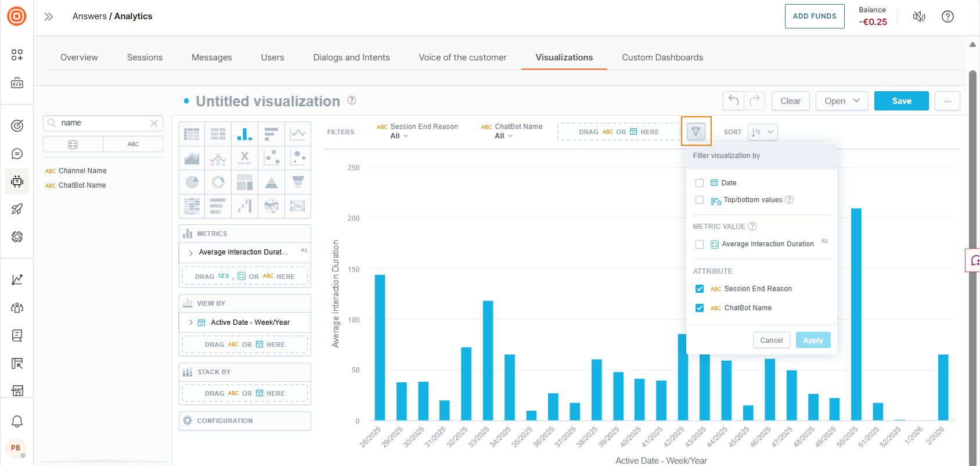Pick the donut chart visualization
This screenshot has width=980, height=466.
click(x=218, y=182)
